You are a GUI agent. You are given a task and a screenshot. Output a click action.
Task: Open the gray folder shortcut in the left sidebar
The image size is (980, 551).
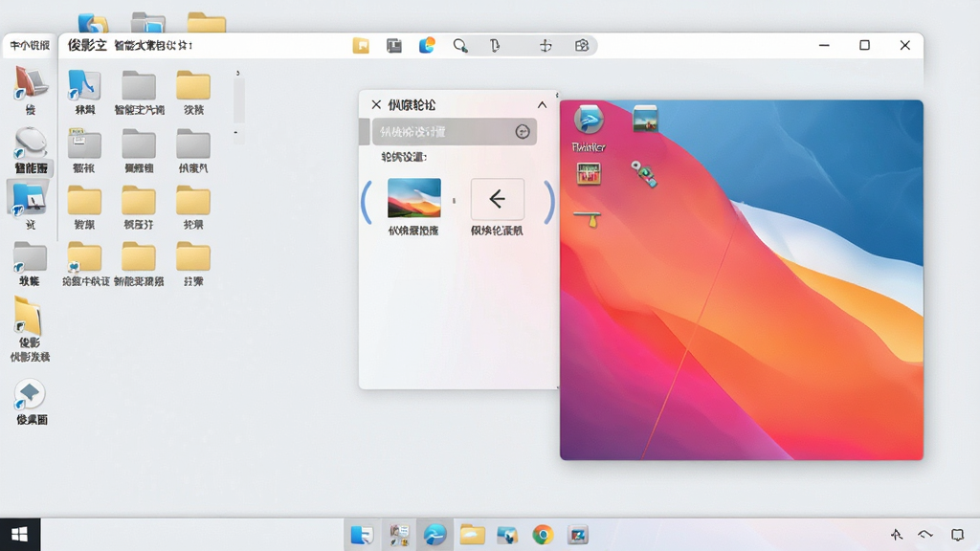(x=30, y=256)
